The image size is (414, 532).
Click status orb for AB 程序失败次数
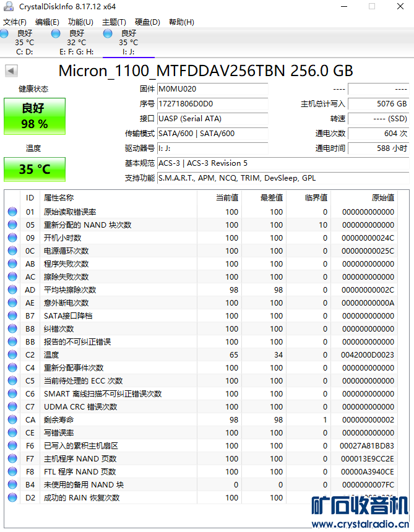[x=12, y=264]
